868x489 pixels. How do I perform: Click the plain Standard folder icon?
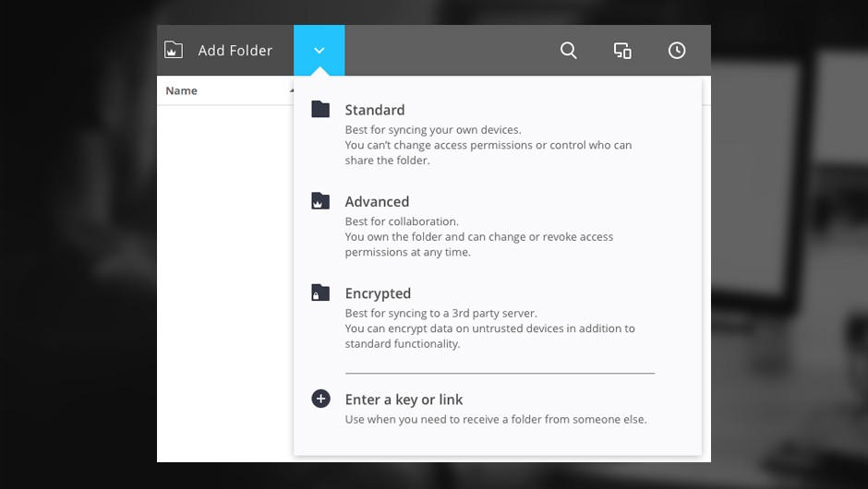(320, 109)
